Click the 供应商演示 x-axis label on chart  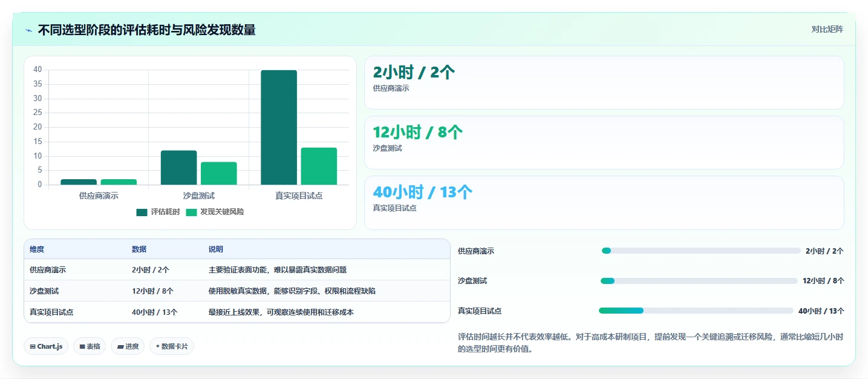pos(99,196)
